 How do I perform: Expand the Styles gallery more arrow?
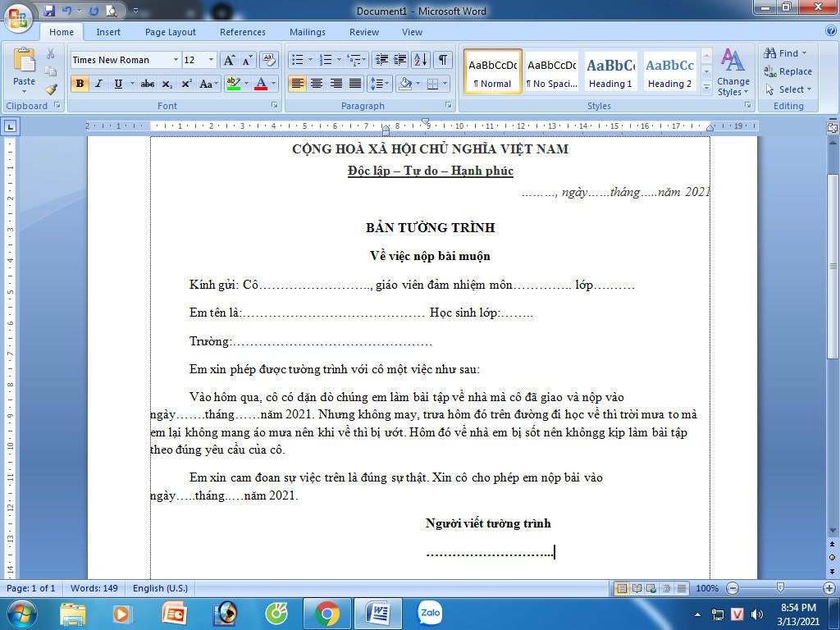tap(706, 86)
